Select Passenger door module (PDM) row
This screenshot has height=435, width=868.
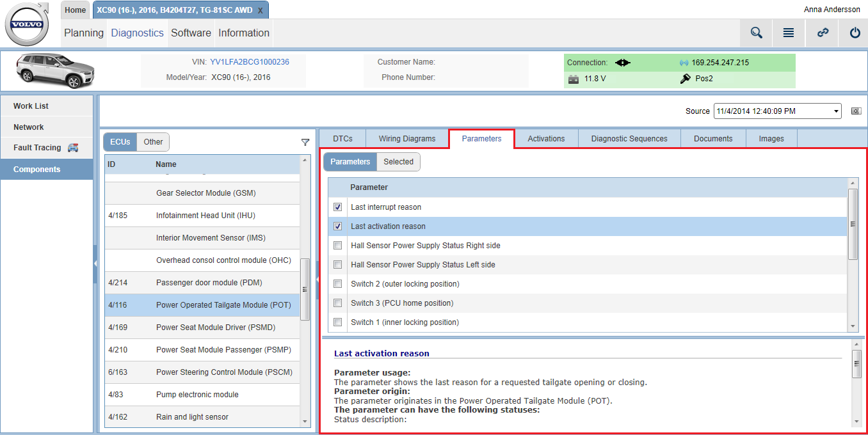click(202, 283)
